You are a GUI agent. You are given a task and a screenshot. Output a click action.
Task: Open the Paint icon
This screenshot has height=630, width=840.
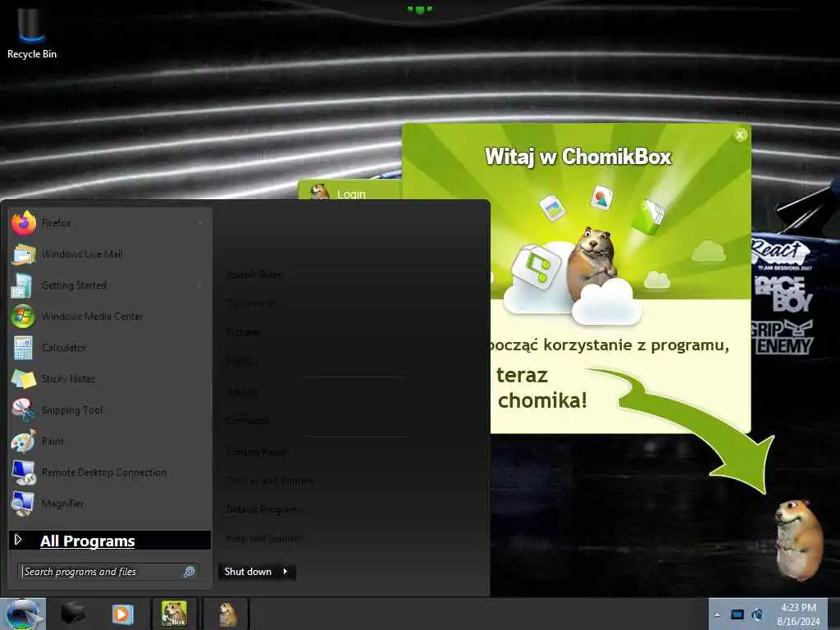tap(24, 441)
